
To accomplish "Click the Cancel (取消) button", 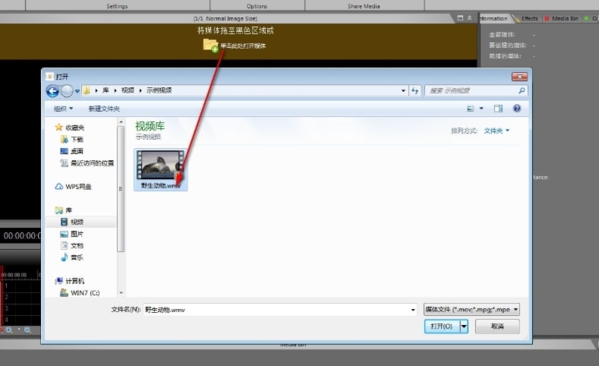I will (497, 326).
